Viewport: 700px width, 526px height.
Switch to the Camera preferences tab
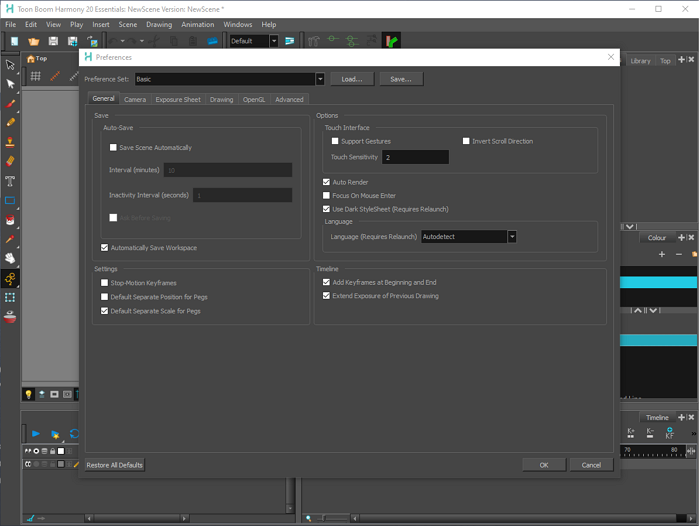[x=135, y=100]
